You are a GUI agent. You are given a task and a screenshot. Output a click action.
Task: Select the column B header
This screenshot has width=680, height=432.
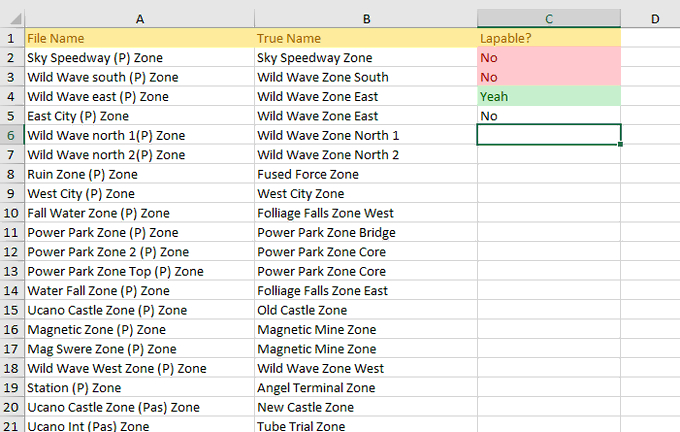pyautogui.click(x=366, y=18)
